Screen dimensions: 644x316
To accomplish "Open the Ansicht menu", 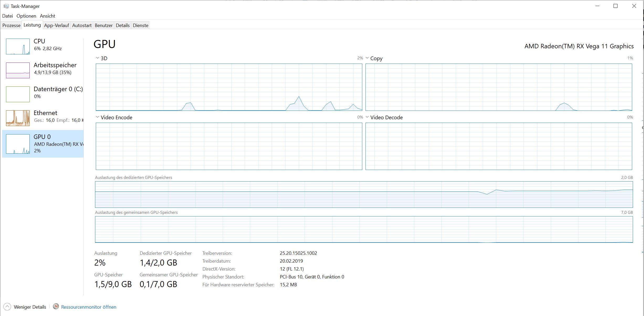I will coord(48,16).
